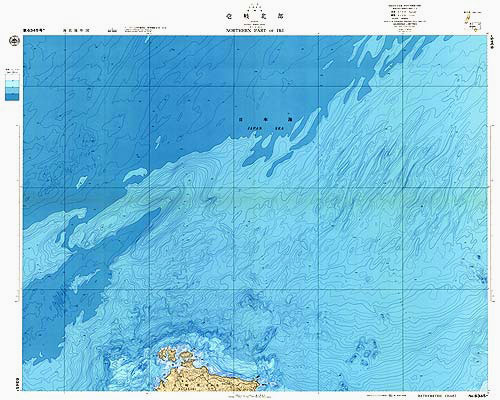The image size is (500, 400).
Task: Click the Japanese title characters at top center
Action: pyautogui.click(x=255, y=16)
